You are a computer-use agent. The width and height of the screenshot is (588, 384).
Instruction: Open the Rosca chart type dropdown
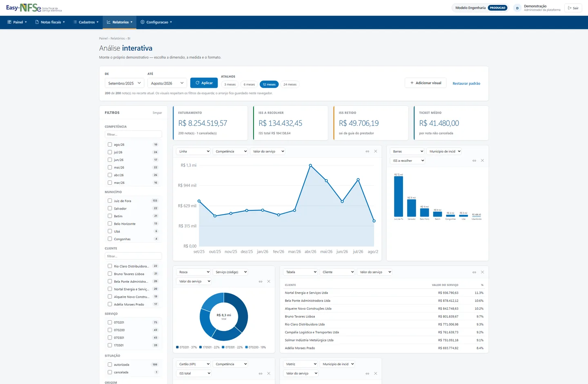pyautogui.click(x=194, y=272)
